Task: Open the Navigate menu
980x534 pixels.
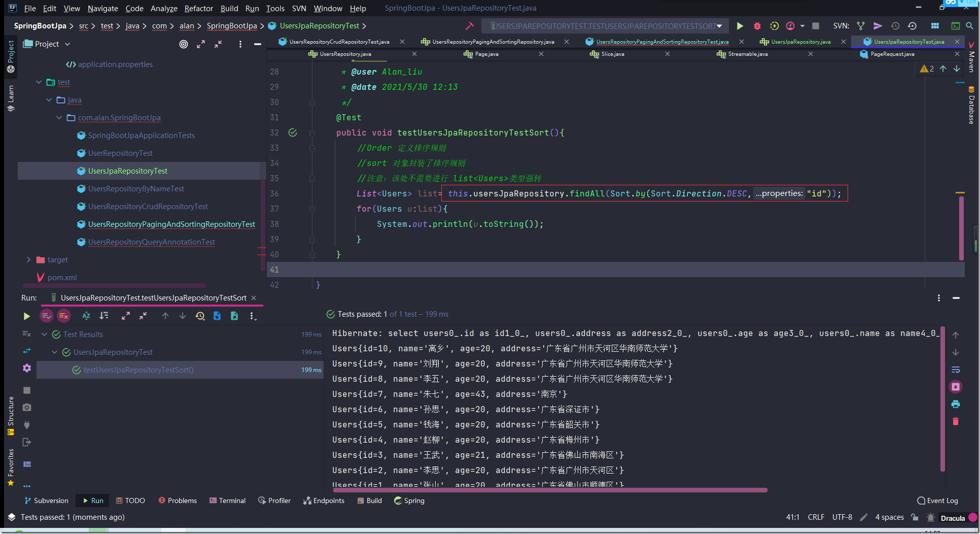Action: pos(102,8)
